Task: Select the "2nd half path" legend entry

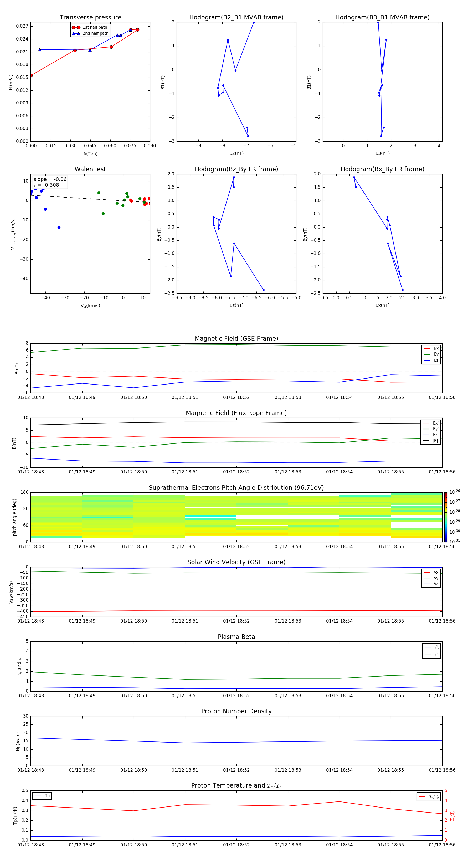Action: click(x=90, y=33)
